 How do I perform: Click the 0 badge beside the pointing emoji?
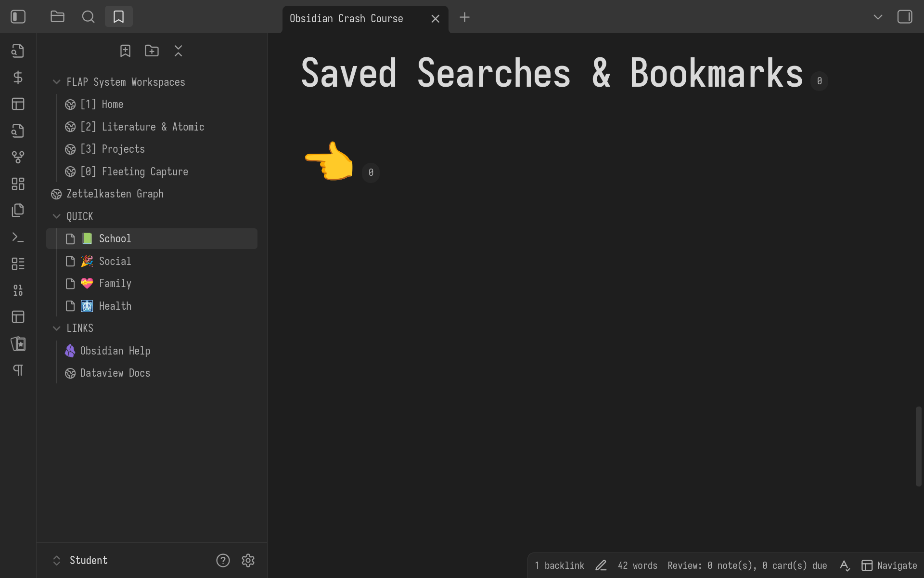coord(371,172)
